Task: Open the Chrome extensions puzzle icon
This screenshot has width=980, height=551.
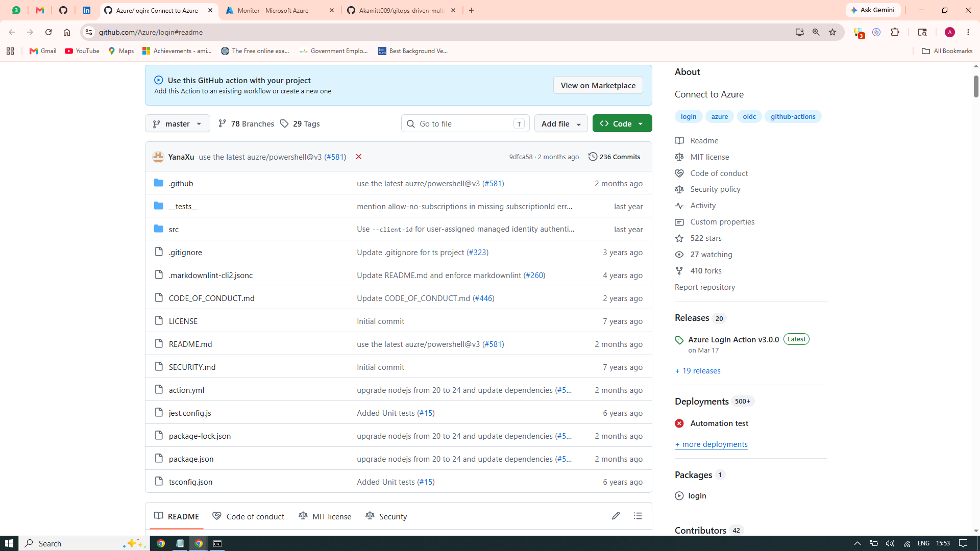Action: point(895,32)
